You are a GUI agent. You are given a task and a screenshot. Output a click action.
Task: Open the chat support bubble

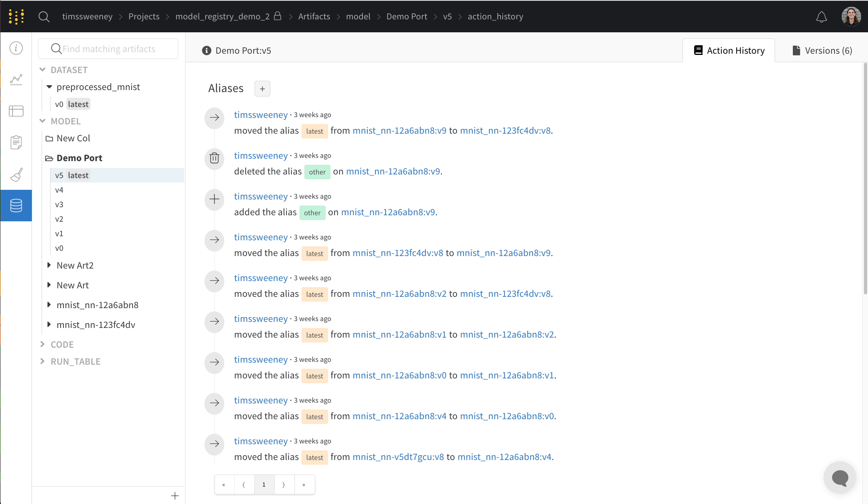[x=840, y=478]
